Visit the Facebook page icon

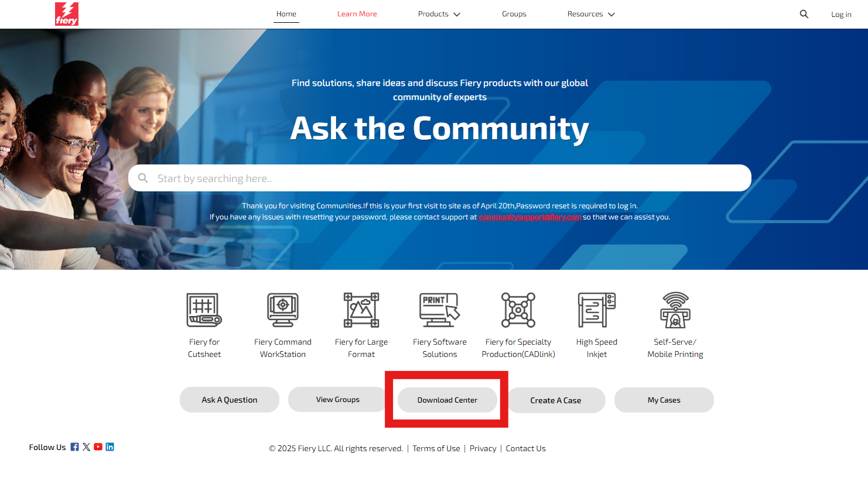pos(74,447)
